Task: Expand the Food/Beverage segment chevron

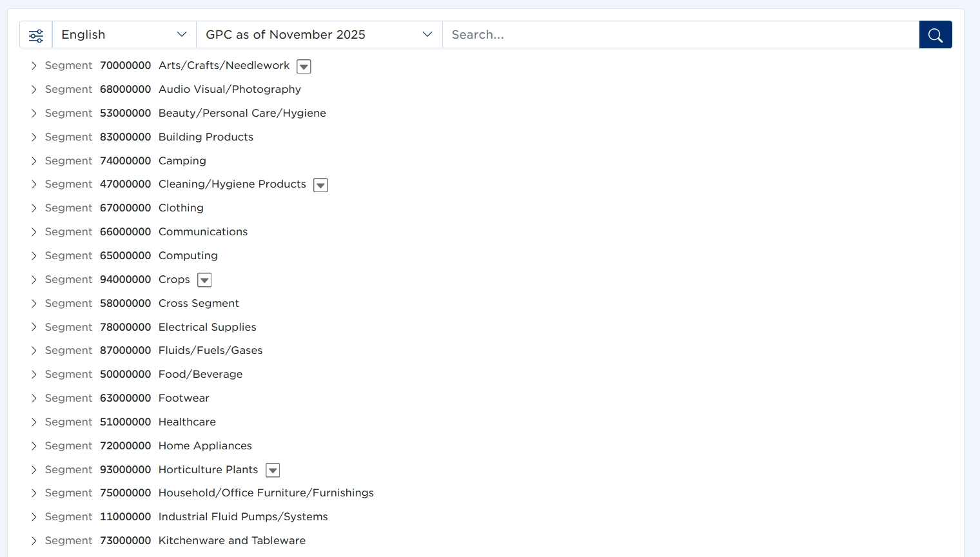Action: tap(34, 375)
